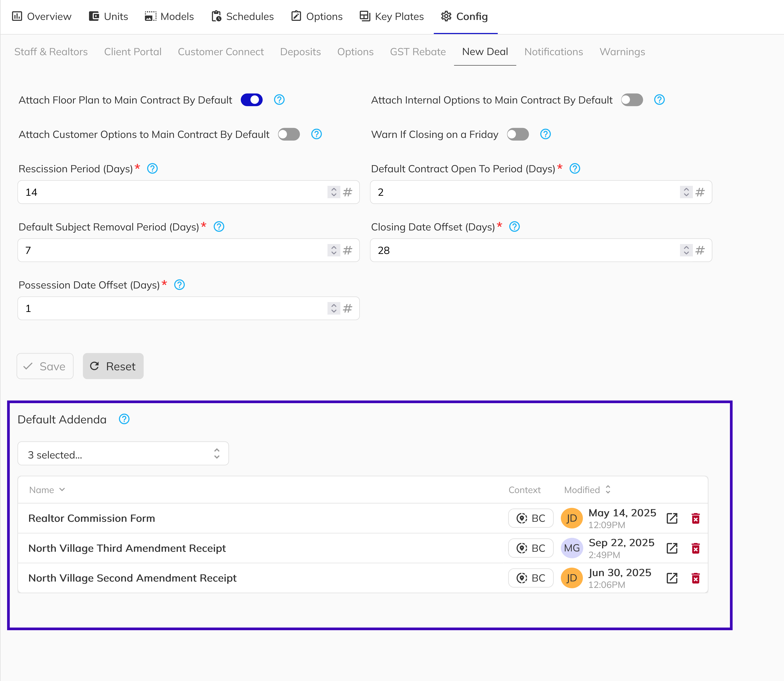The image size is (784, 681).
Task: Open Deposits sub-tab
Action: 301,52
